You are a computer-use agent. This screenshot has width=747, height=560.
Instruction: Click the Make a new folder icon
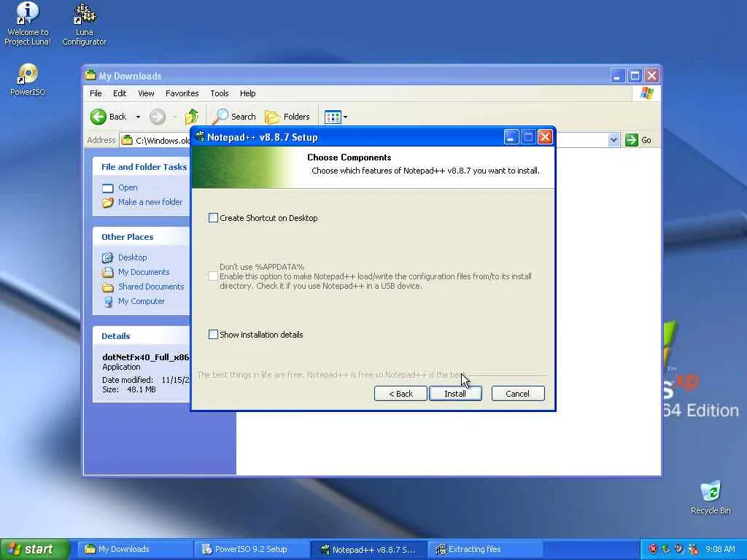[x=108, y=203]
